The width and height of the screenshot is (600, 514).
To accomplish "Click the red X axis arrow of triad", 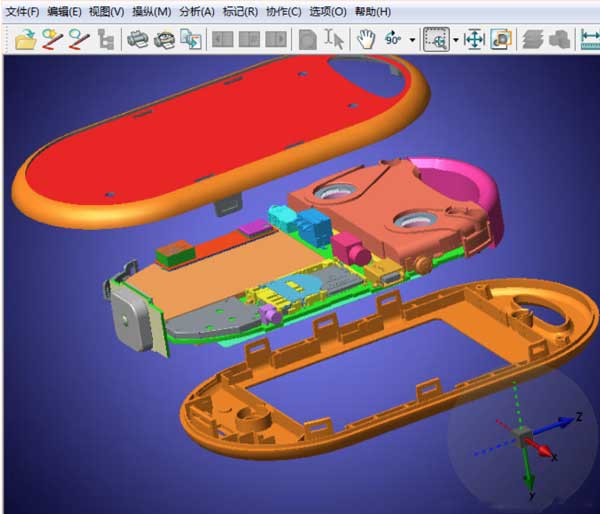I will 541,448.
